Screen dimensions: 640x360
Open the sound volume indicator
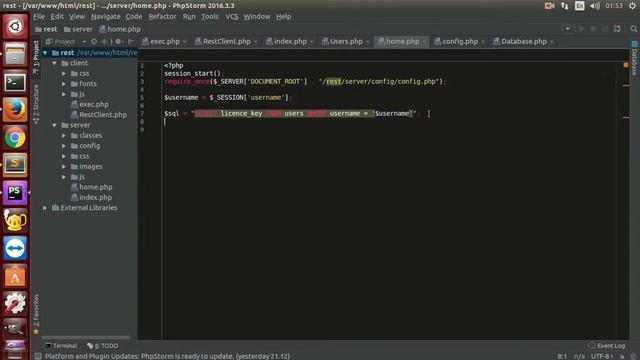(x=595, y=6)
